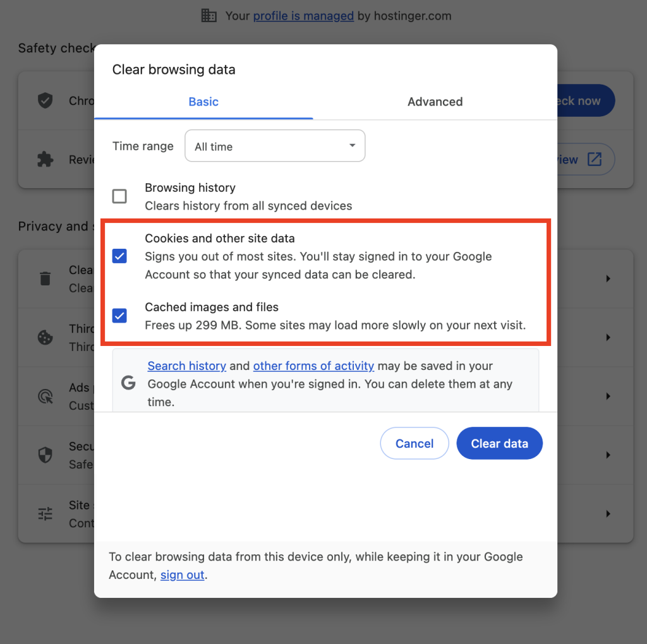Click the Site settings sliders icon
The image size is (647, 644).
45,514
